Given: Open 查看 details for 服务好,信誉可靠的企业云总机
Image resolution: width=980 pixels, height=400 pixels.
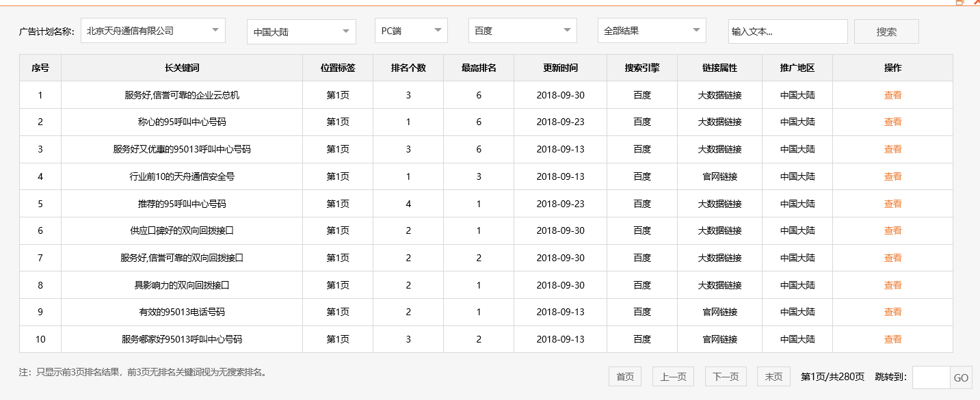Looking at the screenshot, I should click(892, 94).
